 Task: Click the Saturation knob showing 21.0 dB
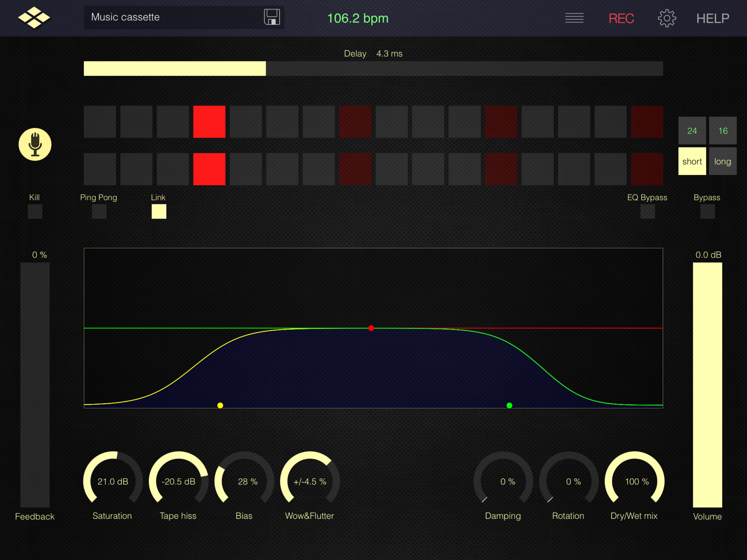[x=113, y=481]
